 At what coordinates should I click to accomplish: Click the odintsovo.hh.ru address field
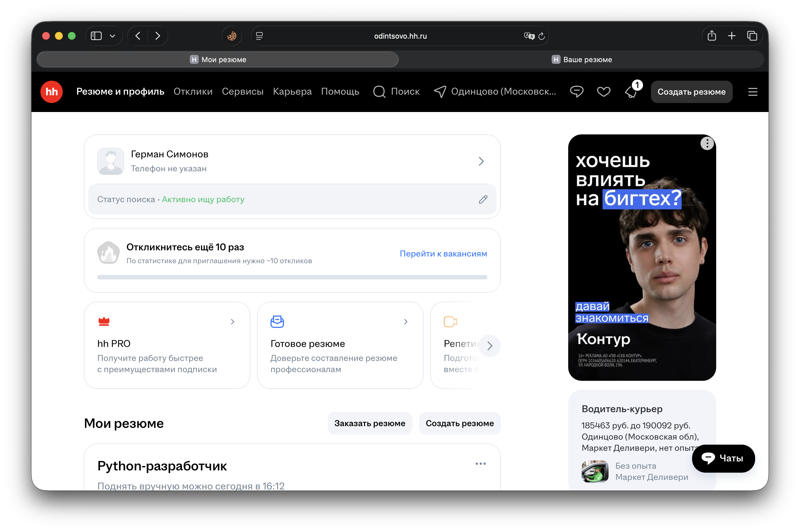tap(400, 36)
